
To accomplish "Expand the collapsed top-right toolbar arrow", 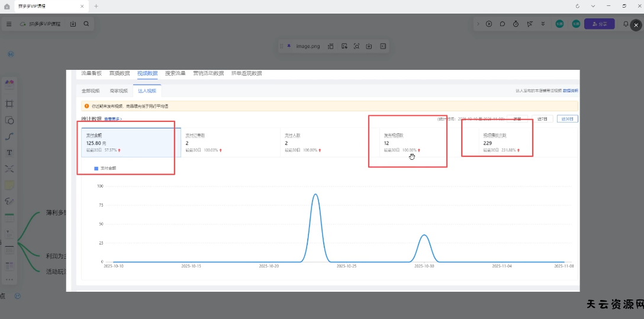I will 478,24.
